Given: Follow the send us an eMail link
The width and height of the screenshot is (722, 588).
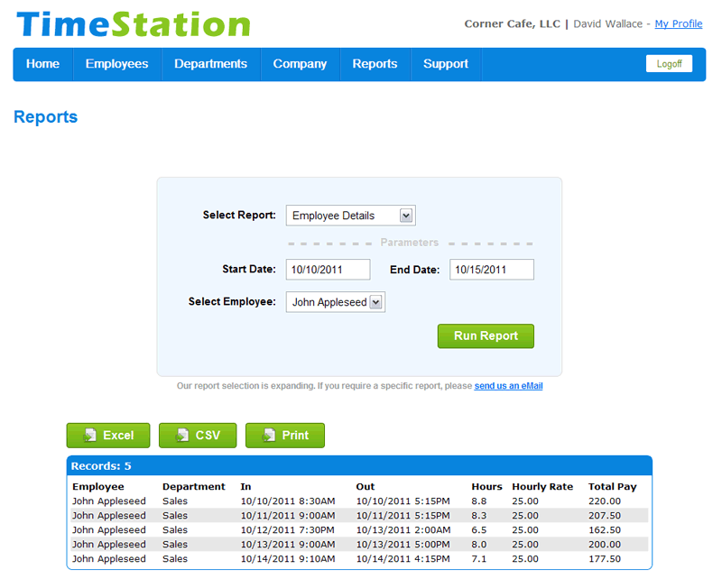Looking at the screenshot, I should [x=508, y=386].
